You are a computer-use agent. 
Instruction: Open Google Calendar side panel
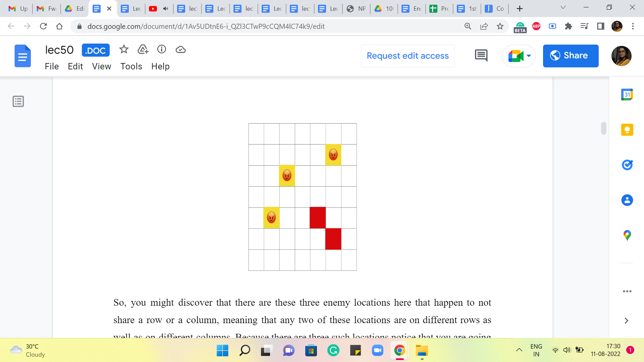(x=627, y=95)
